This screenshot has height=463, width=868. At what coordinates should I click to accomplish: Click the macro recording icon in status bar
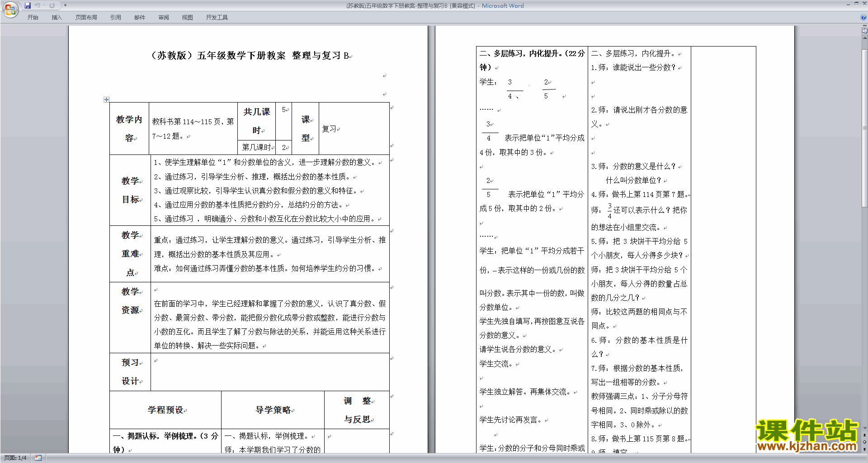pos(38,458)
